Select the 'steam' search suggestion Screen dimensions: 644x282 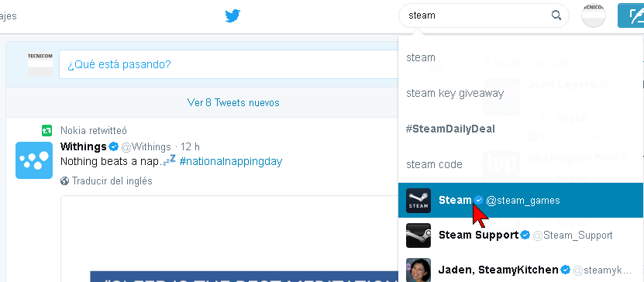click(521, 57)
